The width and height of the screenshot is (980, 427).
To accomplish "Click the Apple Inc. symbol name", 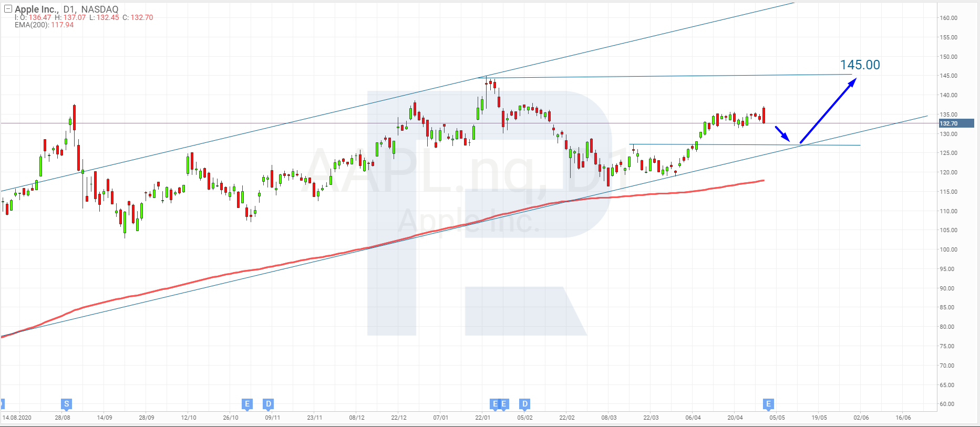I will (x=36, y=9).
